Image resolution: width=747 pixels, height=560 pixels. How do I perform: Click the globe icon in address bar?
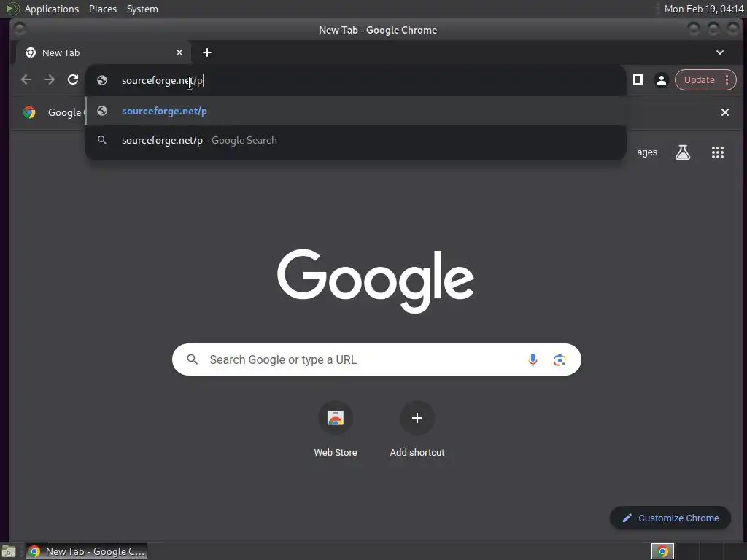pyautogui.click(x=102, y=80)
